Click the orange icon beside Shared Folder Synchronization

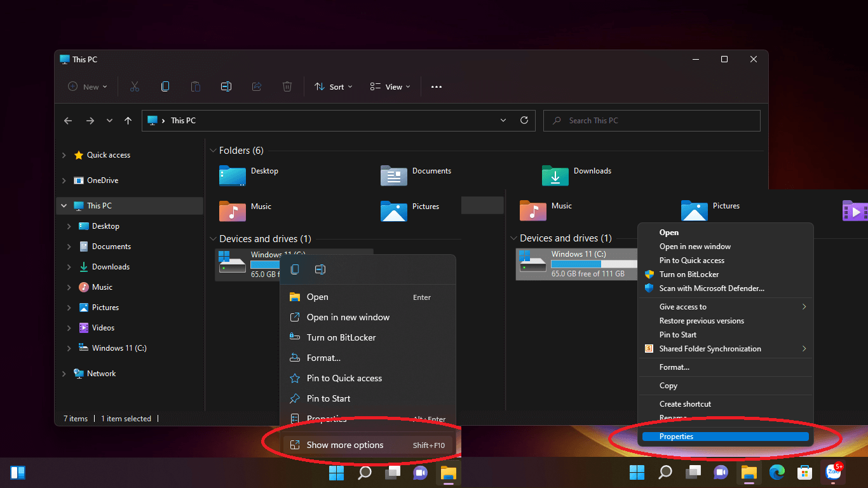coord(649,349)
